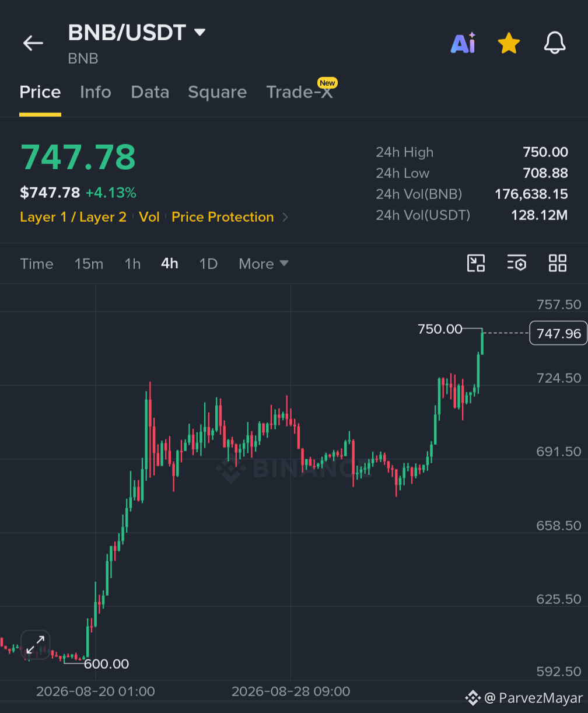Image resolution: width=588 pixels, height=713 pixels.
Task: Open the Trade-X tab
Action: [300, 92]
